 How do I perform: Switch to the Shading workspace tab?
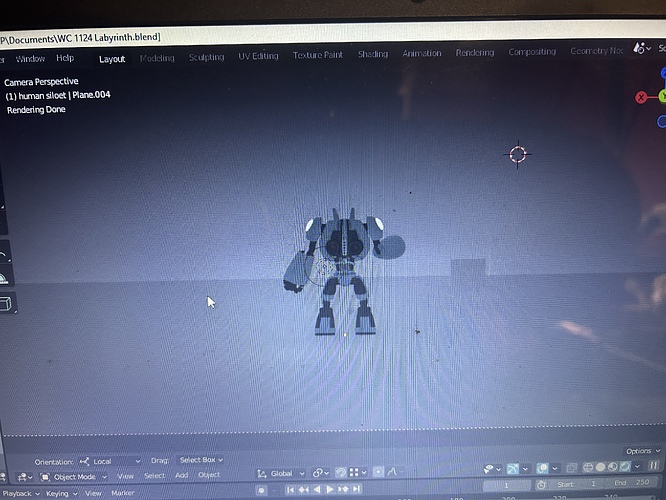pyautogui.click(x=373, y=54)
